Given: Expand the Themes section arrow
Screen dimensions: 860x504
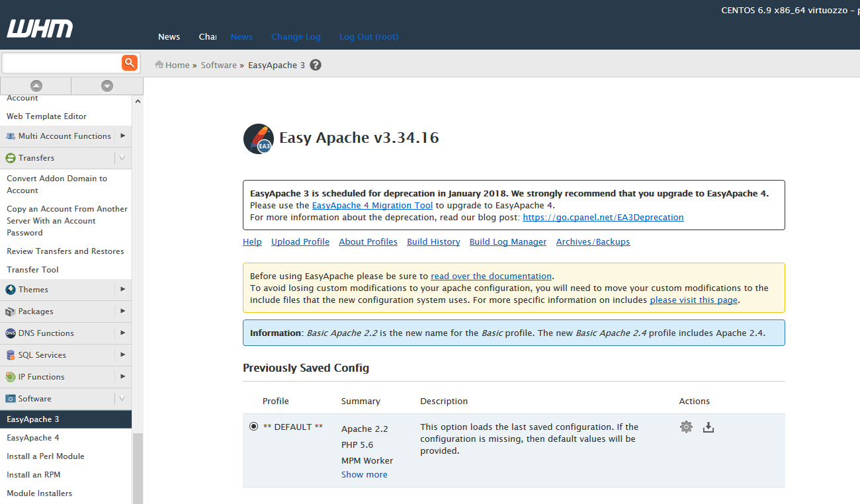Looking at the screenshot, I should point(123,290).
